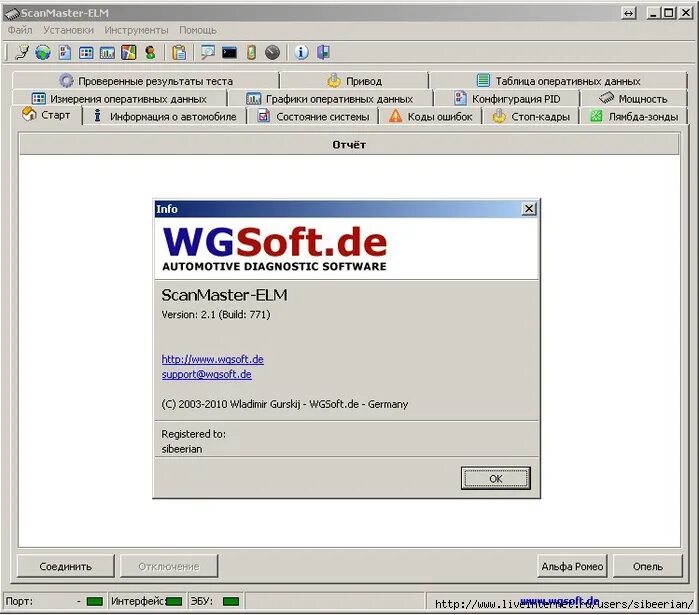This screenshot has width=699, height=615.
Task: Click the globe toolbar icon
Action: [x=43, y=53]
